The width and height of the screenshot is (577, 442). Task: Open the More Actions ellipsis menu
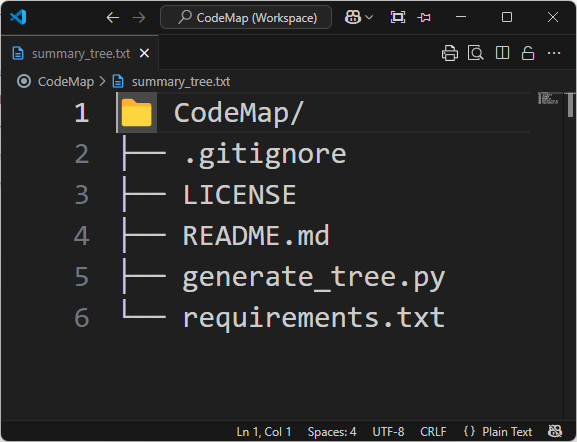tap(554, 53)
